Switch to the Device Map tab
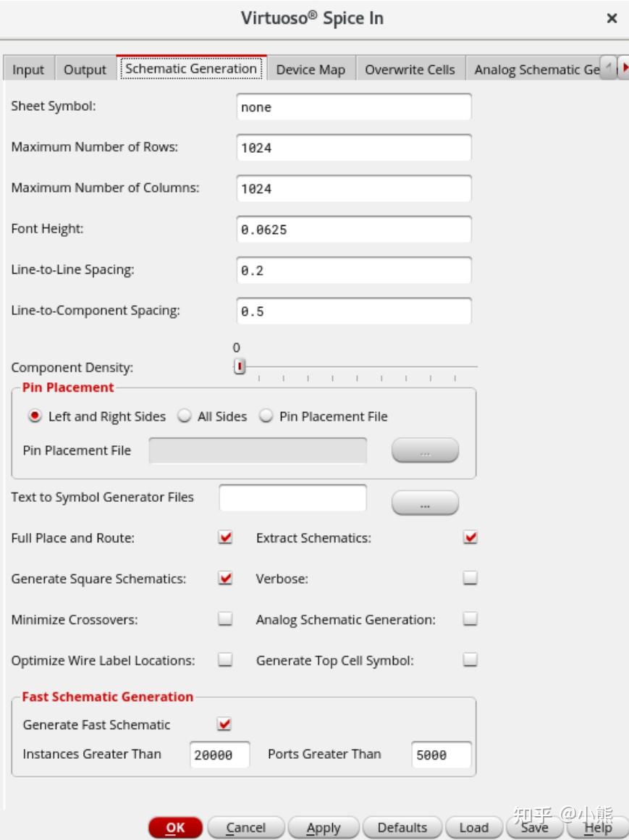The width and height of the screenshot is (629, 840). tap(311, 70)
